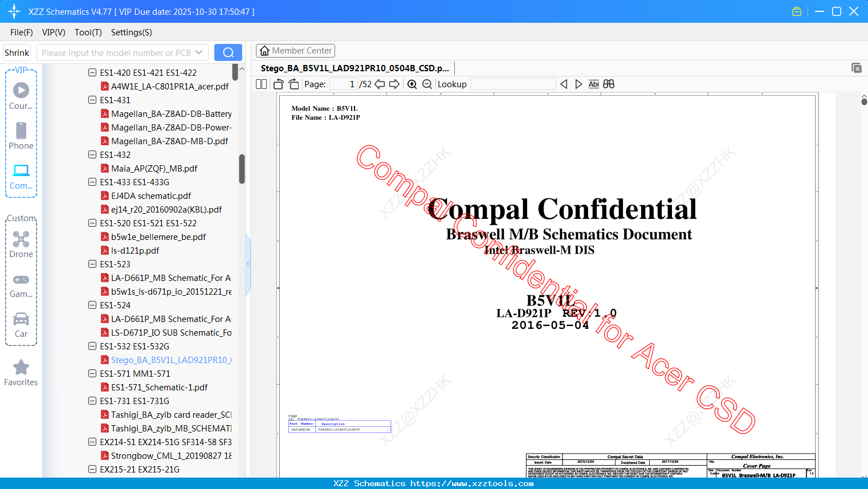Open the VIP(V) menu
Viewport: 868px width, 489px height.
pyautogui.click(x=54, y=32)
